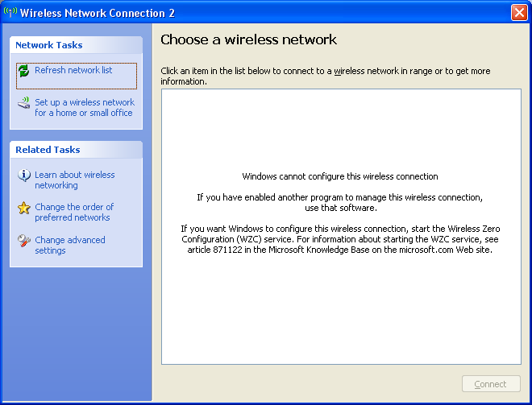
Task: Open Change advanced settings link
Action: [70, 245]
